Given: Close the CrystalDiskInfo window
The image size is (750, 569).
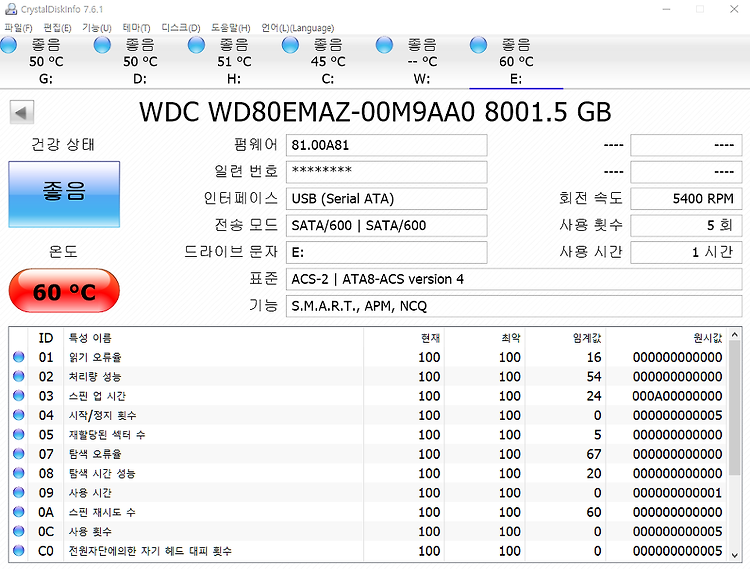Looking at the screenshot, I should (734, 9).
